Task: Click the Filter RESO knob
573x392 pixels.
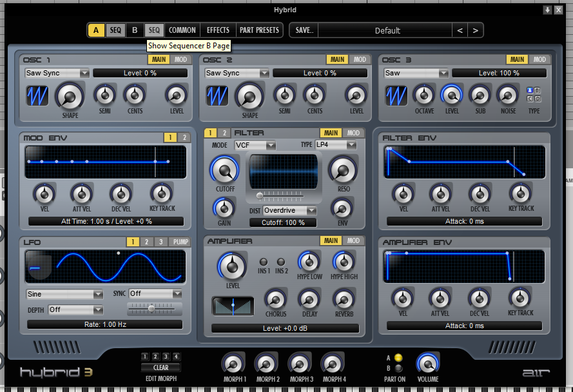Action: tap(342, 171)
